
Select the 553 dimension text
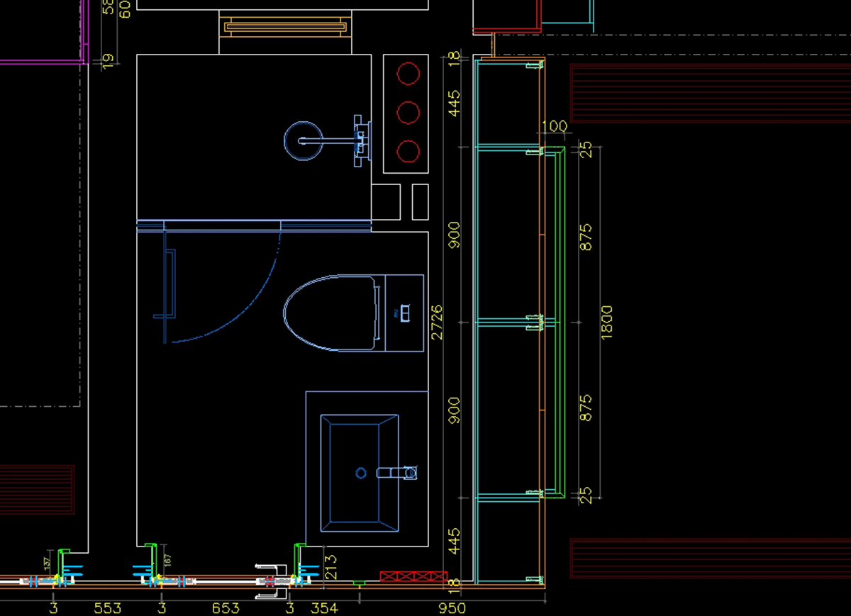point(108,607)
